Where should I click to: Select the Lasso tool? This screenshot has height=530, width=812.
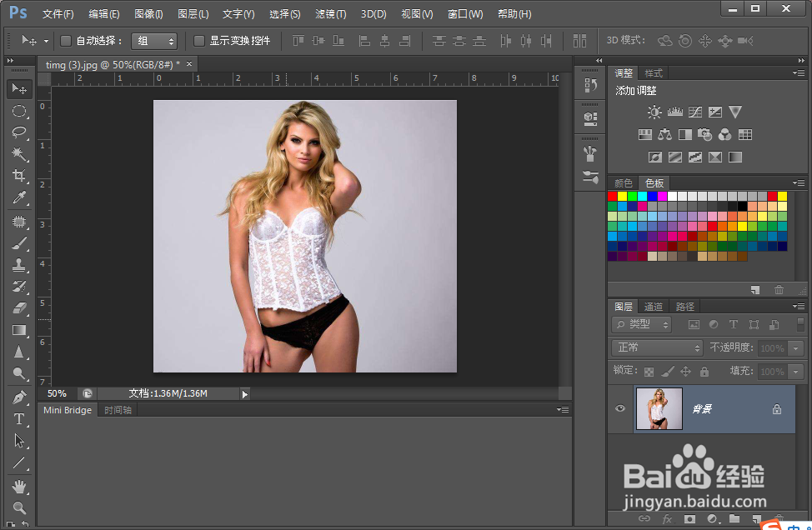click(19, 132)
